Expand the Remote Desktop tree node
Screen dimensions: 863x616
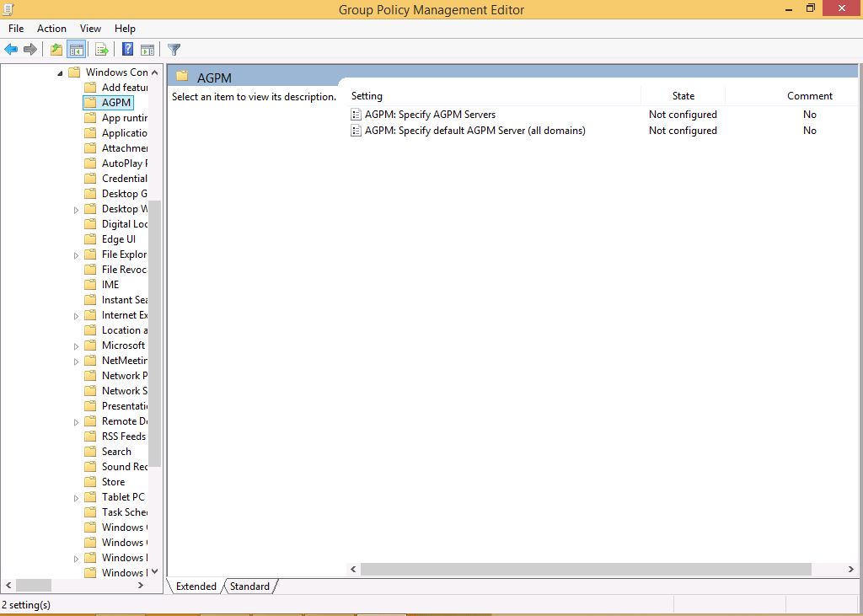pyautogui.click(x=76, y=421)
